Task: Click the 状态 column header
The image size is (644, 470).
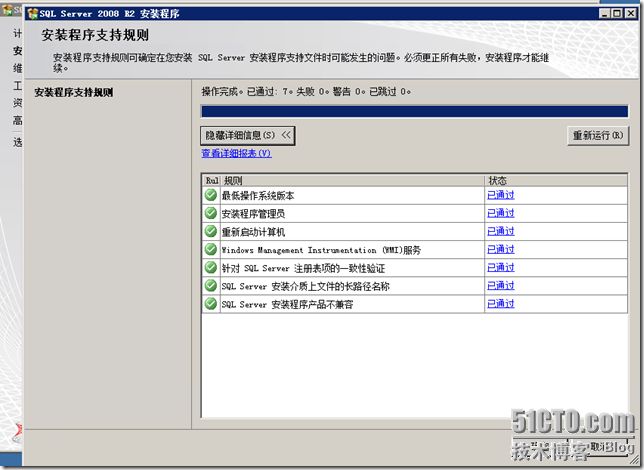Action: coord(556,180)
